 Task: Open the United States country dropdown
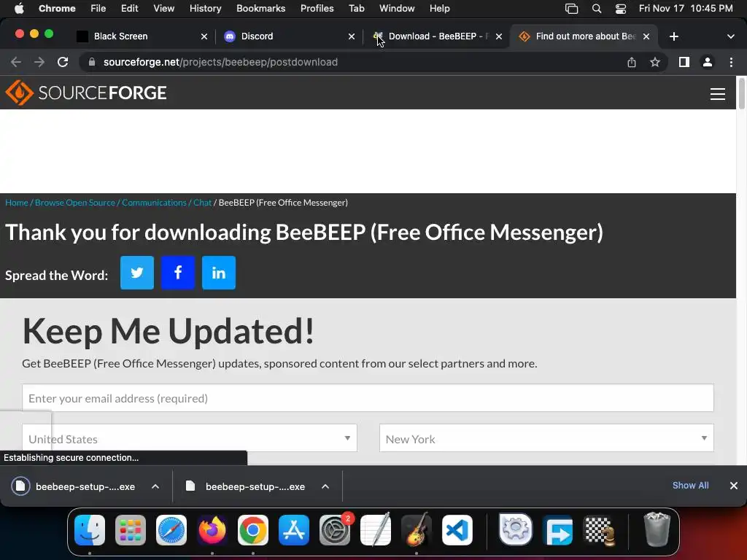[190, 438]
